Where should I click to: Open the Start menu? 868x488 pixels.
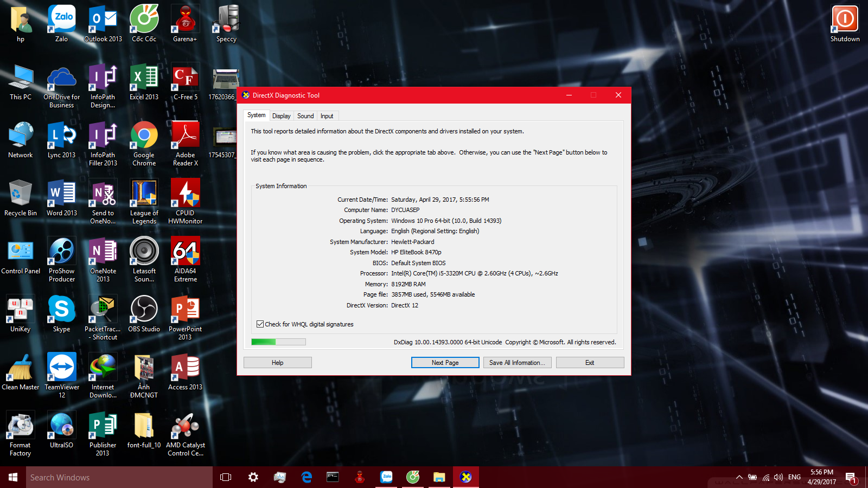pyautogui.click(x=13, y=477)
